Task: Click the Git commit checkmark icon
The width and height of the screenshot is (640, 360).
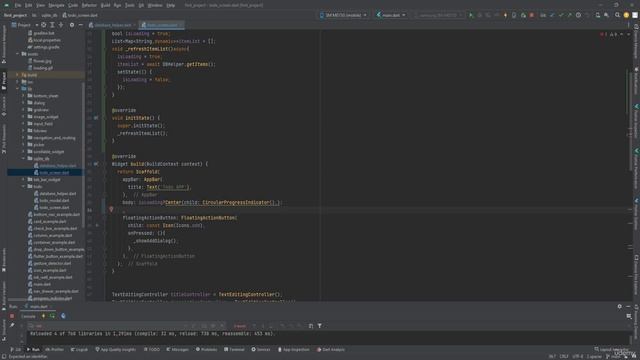Action: pos(561,15)
